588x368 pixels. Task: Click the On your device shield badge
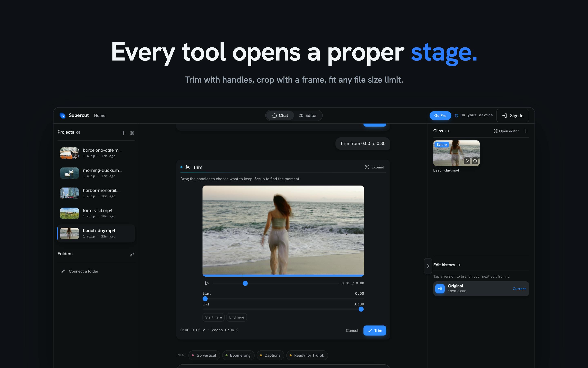[473, 115]
